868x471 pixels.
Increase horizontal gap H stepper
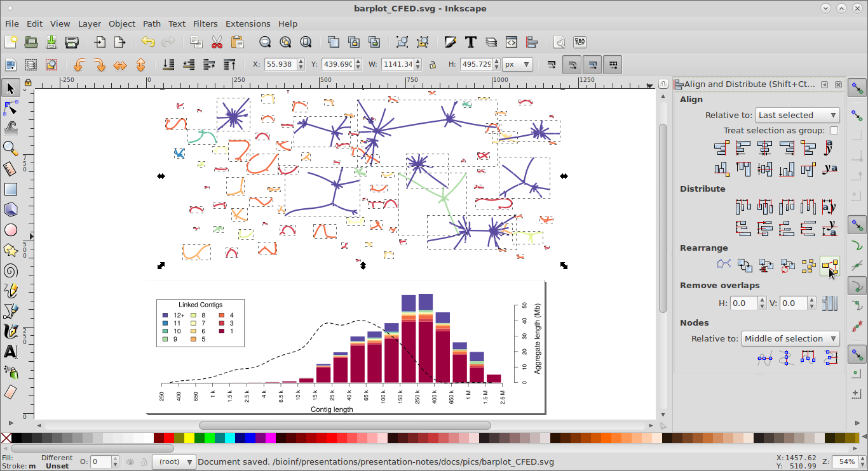tap(762, 300)
